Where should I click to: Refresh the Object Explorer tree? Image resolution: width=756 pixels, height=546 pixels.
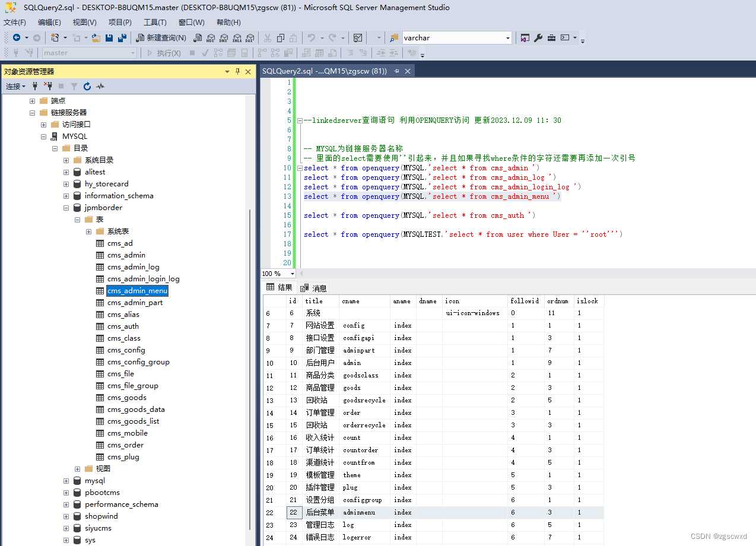[87, 86]
